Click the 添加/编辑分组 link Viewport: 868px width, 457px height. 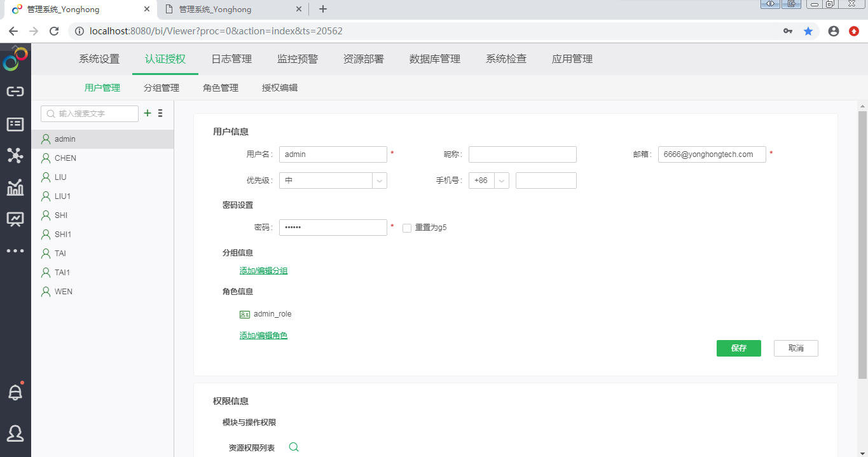pos(263,271)
